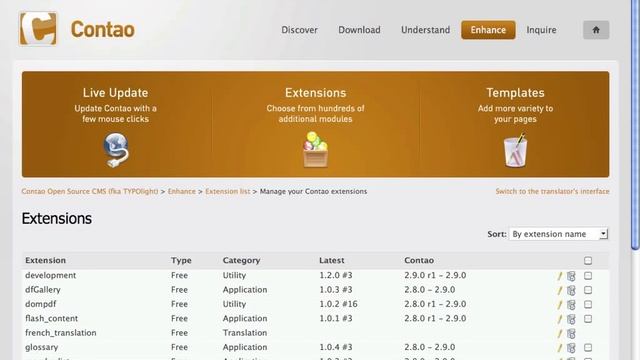Check the dfGallery extension checkbox
Screen dimensions: 640x360
588,290
